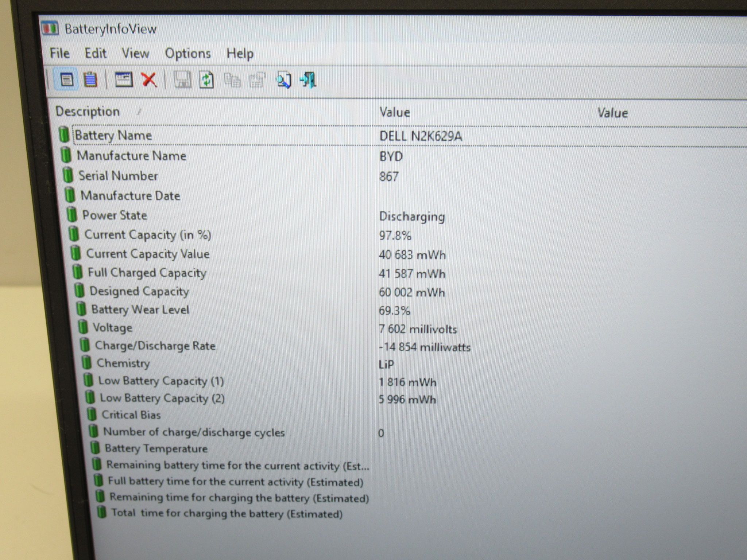Open the Edit menu
This screenshot has width=747, height=560.
point(96,53)
